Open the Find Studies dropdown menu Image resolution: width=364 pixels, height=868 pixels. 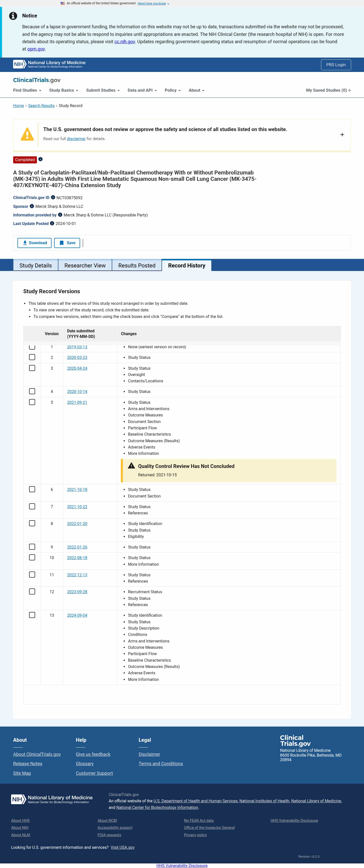tap(27, 90)
